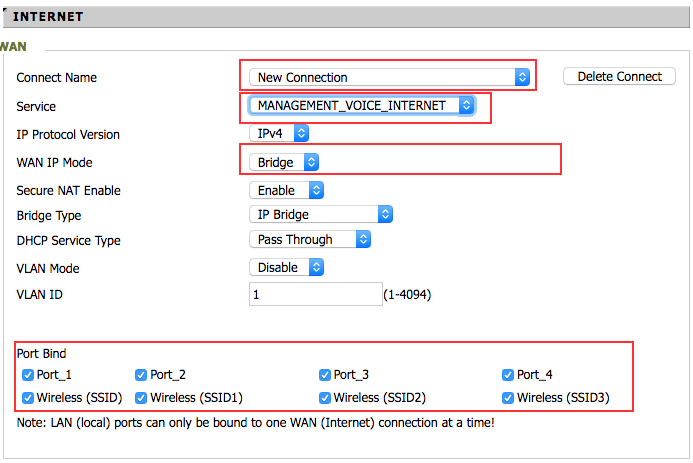The height and width of the screenshot is (463, 693).
Task: Uncheck the Wireless (SSID1) checkbox
Action: (141, 398)
